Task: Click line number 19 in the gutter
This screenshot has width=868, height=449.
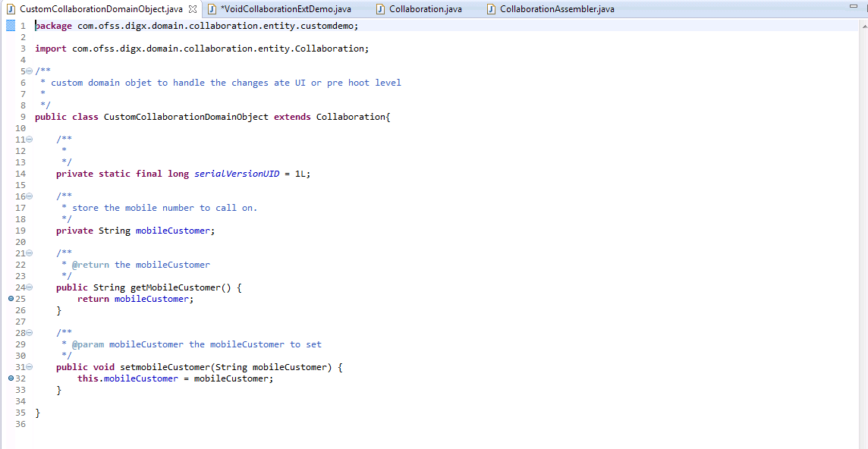Action: [x=20, y=230]
